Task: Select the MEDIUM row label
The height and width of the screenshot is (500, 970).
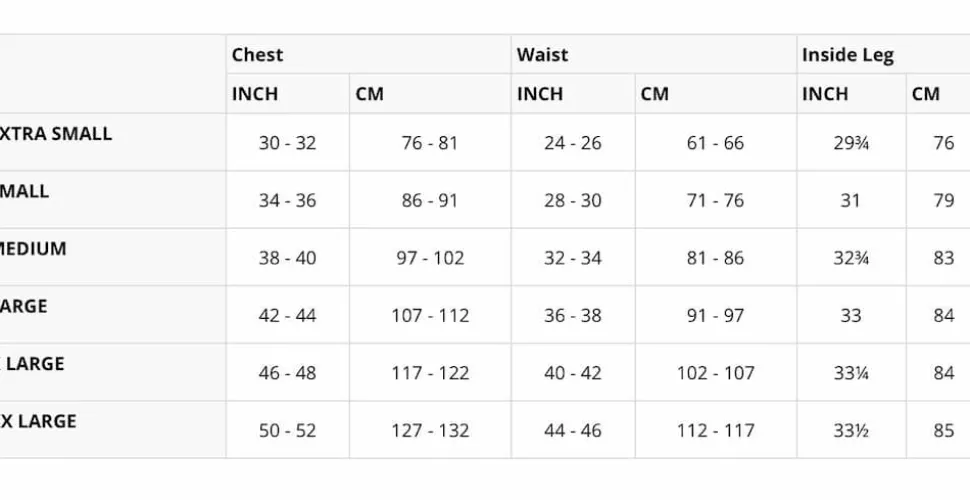Action: click(33, 248)
